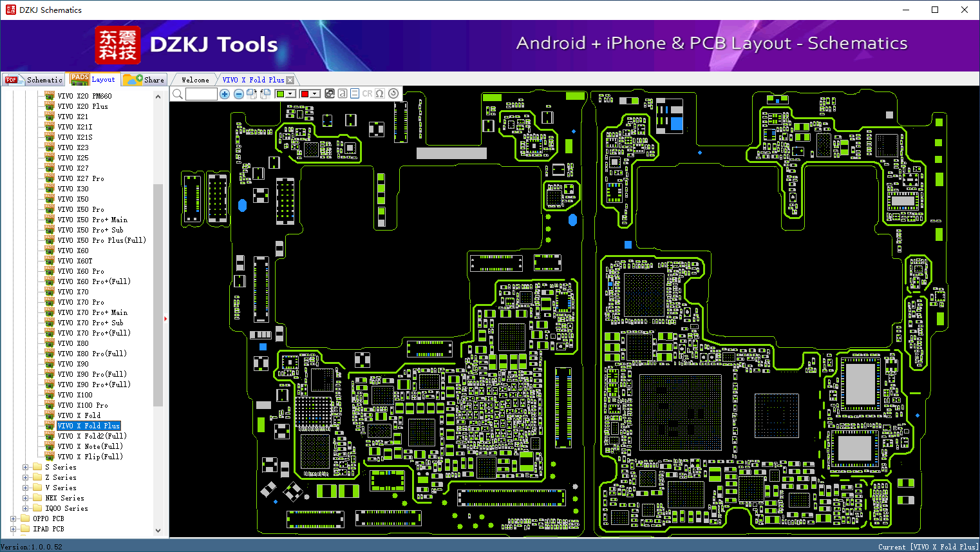Zoom in with the blue plus icon
980x552 pixels.
pyautogui.click(x=225, y=94)
